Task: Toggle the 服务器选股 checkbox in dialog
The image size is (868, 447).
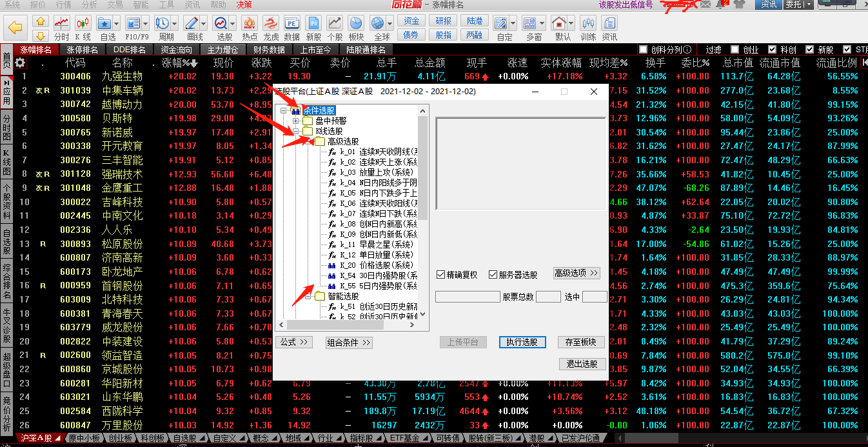Action: tap(493, 275)
